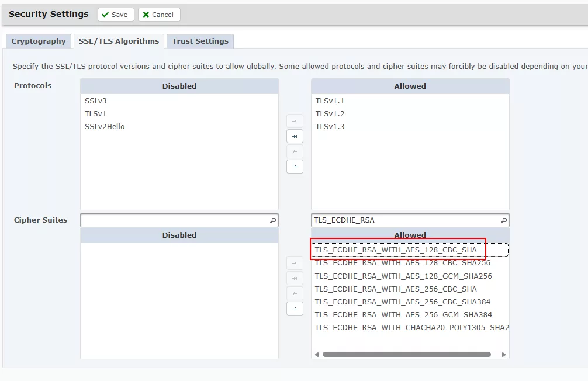Move selected cipher suite to Allowed

coord(295,263)
